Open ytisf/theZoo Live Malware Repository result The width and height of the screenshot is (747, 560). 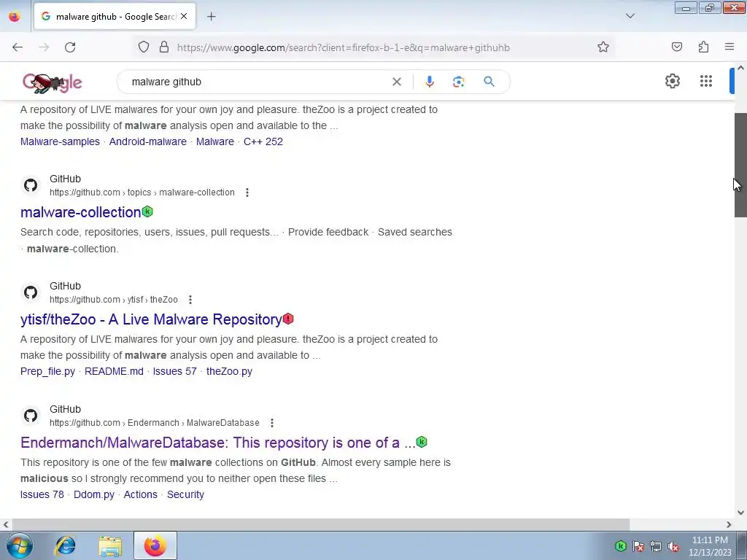click(x=151, y=319)
